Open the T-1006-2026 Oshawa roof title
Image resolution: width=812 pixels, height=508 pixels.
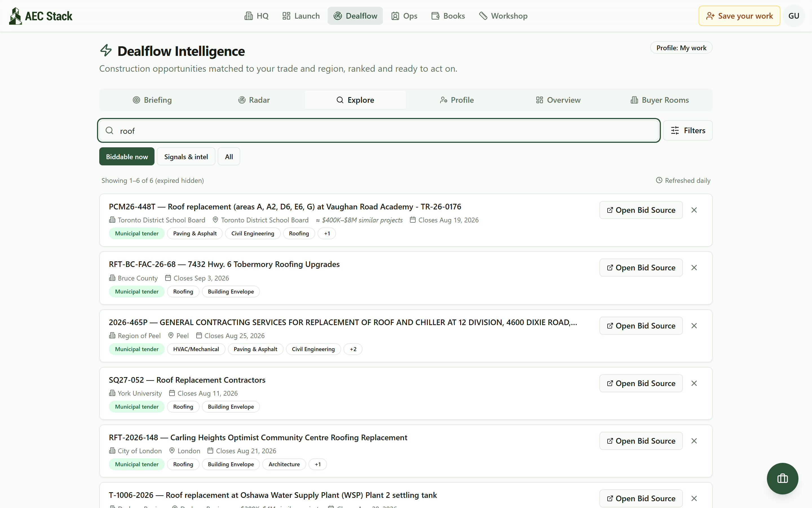(x=273, y=495)
